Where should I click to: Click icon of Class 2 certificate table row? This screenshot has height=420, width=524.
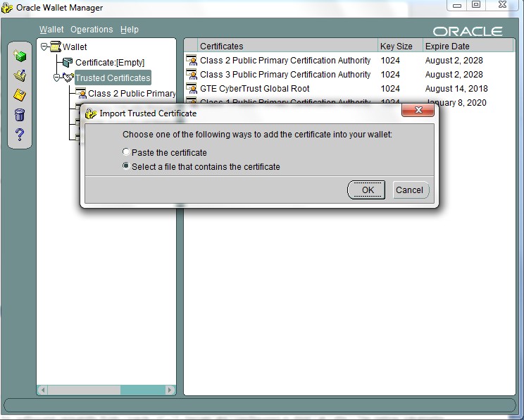(x=192, y=60)
